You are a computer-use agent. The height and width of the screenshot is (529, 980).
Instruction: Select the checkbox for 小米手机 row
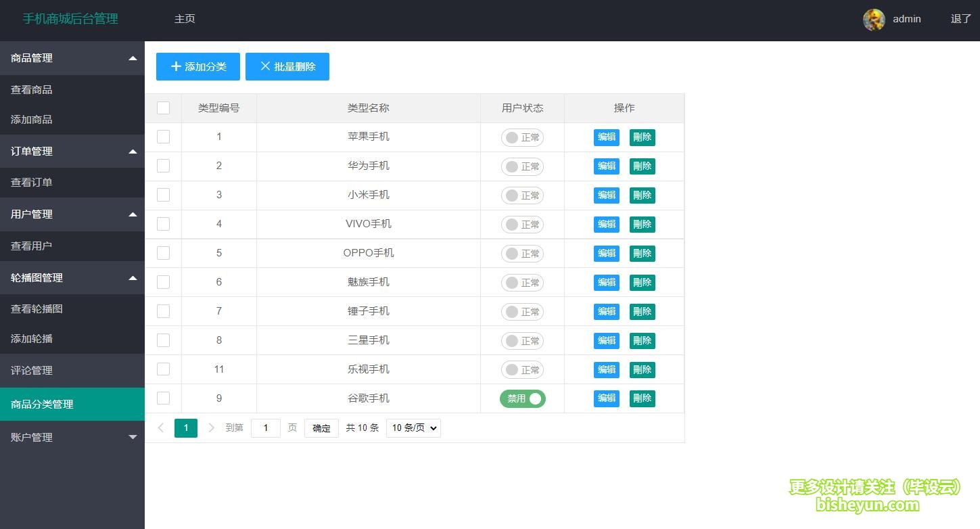point(163,195)
